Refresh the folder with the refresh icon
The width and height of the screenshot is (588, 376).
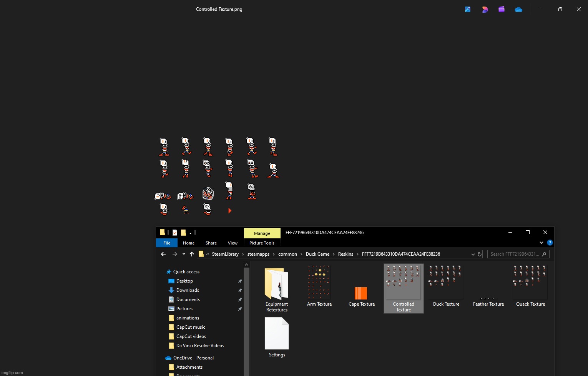tap(479, 254)
